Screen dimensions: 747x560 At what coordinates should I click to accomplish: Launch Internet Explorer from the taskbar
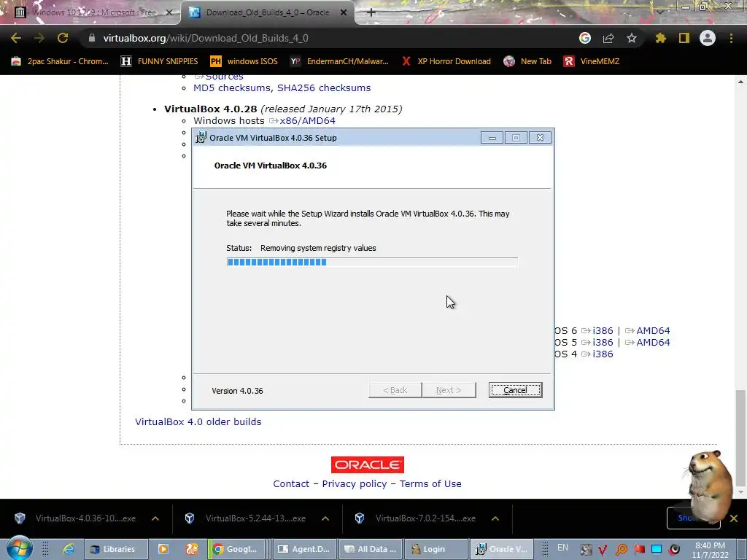(69, 549)
